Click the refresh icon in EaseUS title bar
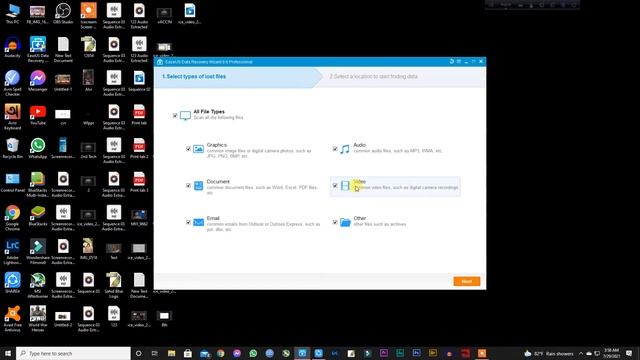Screen dimensions: 640x360 [451, 61]
